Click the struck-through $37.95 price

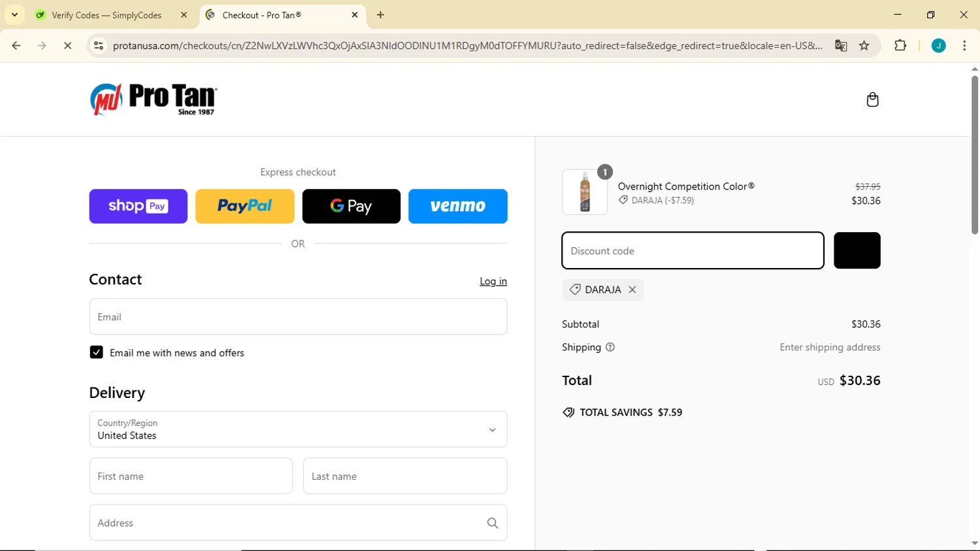[x=868, y=186]
